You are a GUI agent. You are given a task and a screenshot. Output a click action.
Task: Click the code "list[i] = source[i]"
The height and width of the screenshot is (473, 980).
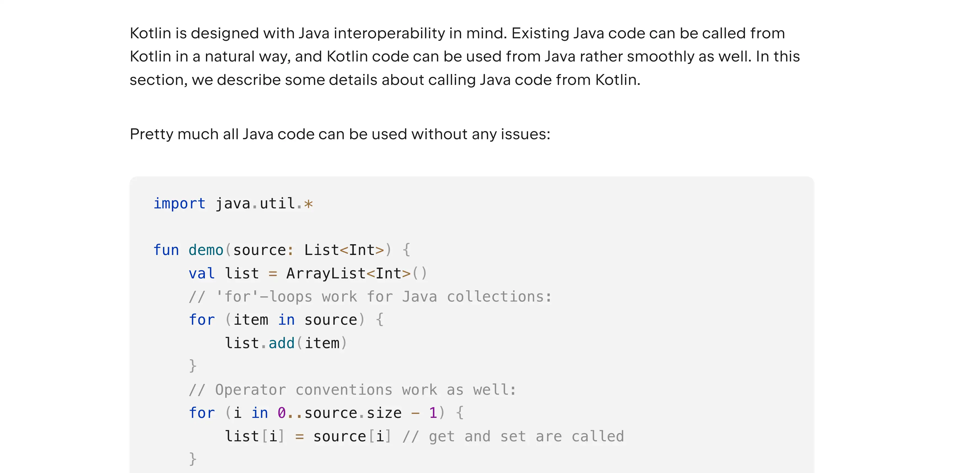308,436
